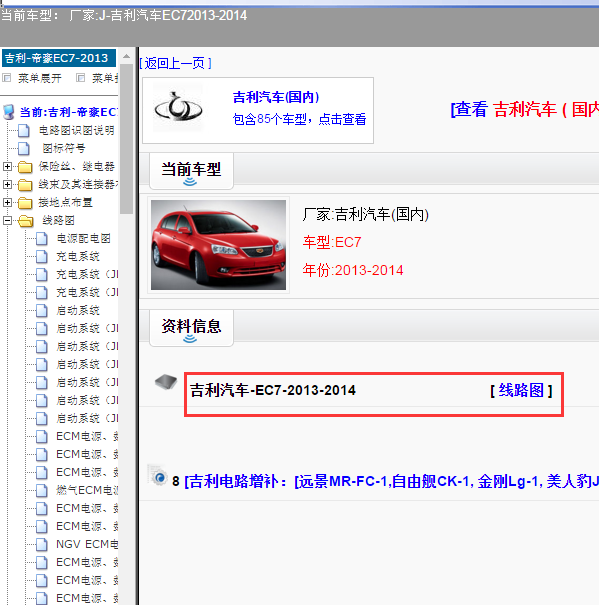Collapse the 线路图 folder with its minus box
599x605 pixels.
pyautogui.click(x=7, y=220)
